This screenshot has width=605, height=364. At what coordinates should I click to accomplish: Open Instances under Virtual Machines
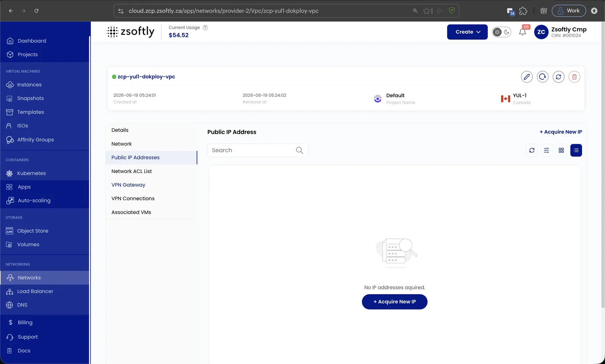[x=29, y=85]
